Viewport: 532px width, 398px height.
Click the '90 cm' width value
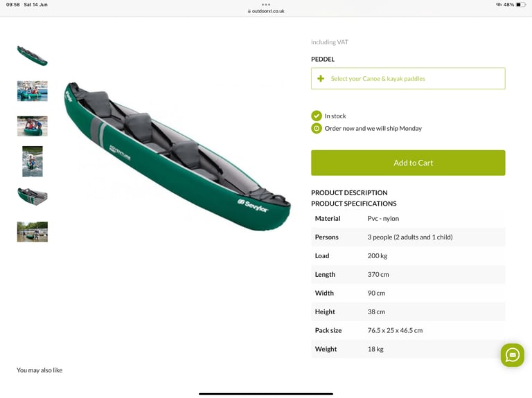pos(376,293)
